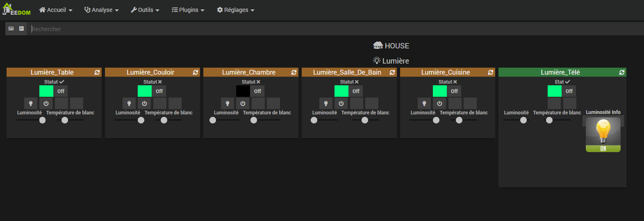The height and width of the screenshot is (221, 644).
Task: Turn Off the Lumière_Table light
Action: [61, 91]
